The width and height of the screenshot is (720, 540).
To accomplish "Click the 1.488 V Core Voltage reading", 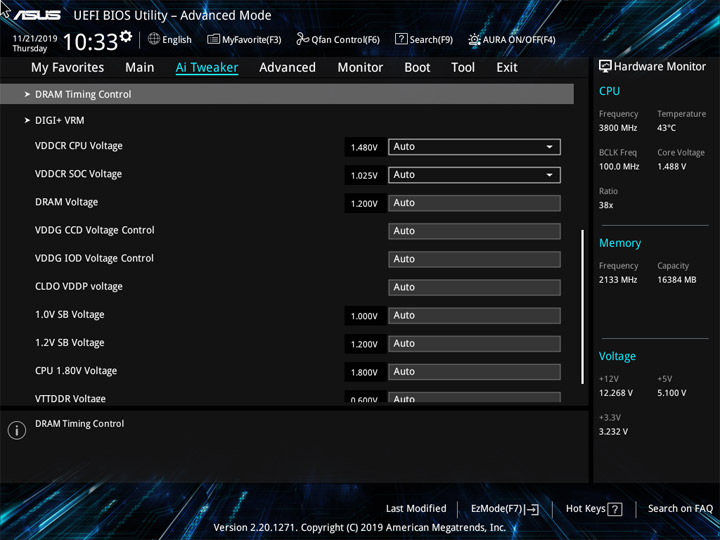I will pyautogui.click(x=671, y=166).
